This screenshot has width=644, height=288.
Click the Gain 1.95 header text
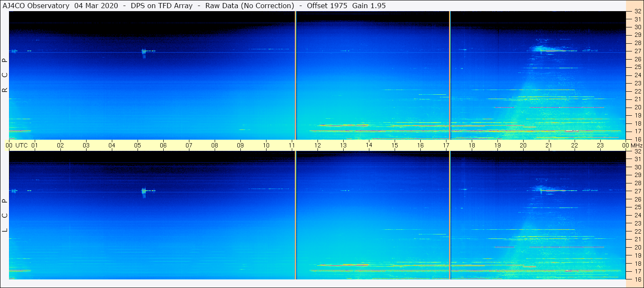[369, 6]
